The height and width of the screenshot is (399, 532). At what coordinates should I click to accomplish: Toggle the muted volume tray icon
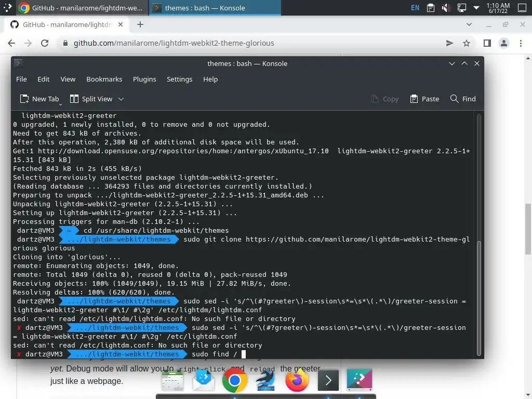446,7
